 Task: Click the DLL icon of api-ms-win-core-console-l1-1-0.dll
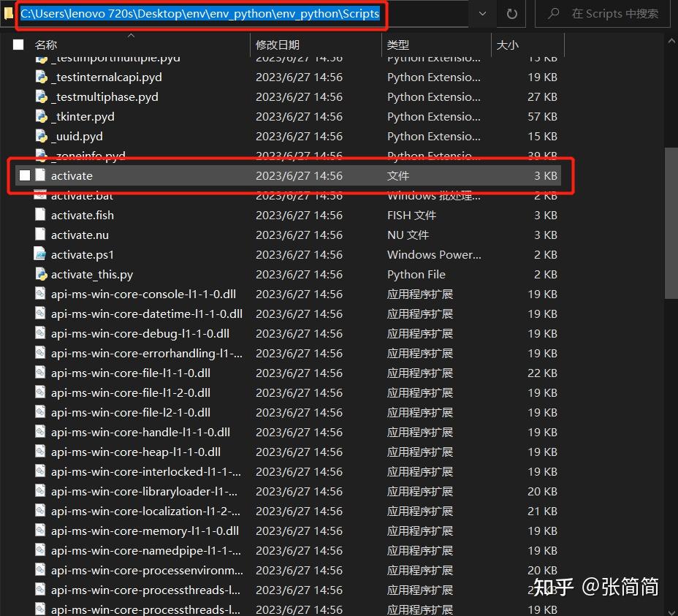pyautogui.click(x=40, y=294)
